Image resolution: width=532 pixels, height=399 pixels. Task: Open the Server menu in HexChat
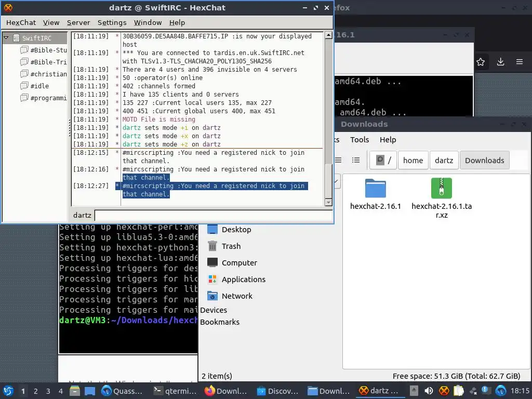(x=78, y=23)
